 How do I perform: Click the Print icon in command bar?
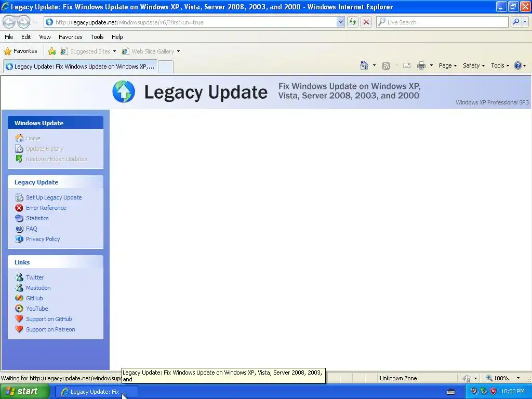421,65
